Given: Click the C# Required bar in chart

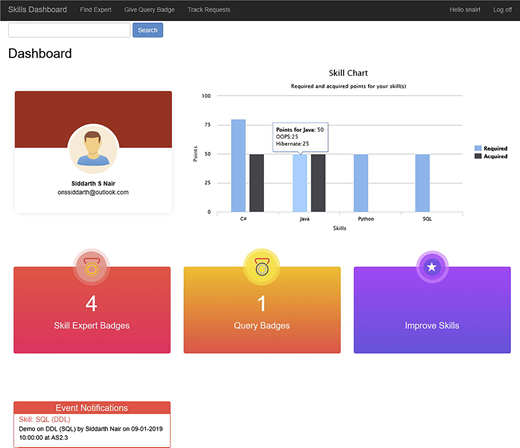Looking at the screenshot, I should coord(238,166).
